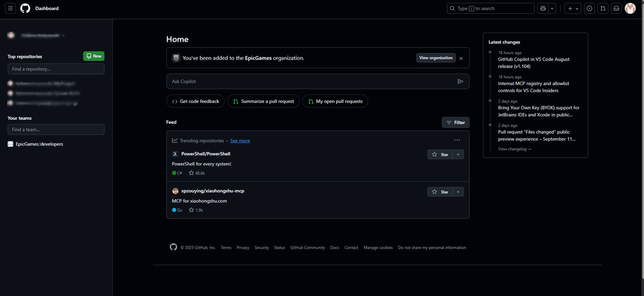The width and height of the screenshot is (644, 296).
Task: Star the xpzouying/xiaohongshu-mcp repository
Action: (440, 192)
